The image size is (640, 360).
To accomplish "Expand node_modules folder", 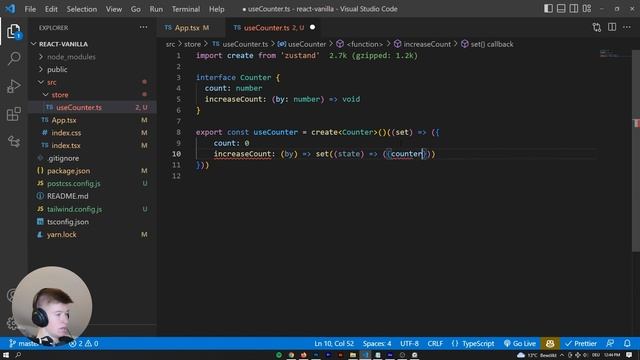I will [92, 57].
